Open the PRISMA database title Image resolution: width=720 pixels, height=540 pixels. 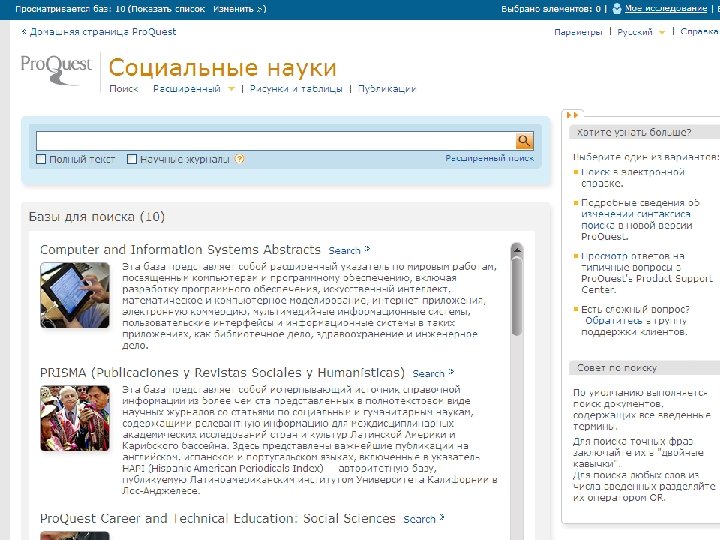tap(222, 372)
